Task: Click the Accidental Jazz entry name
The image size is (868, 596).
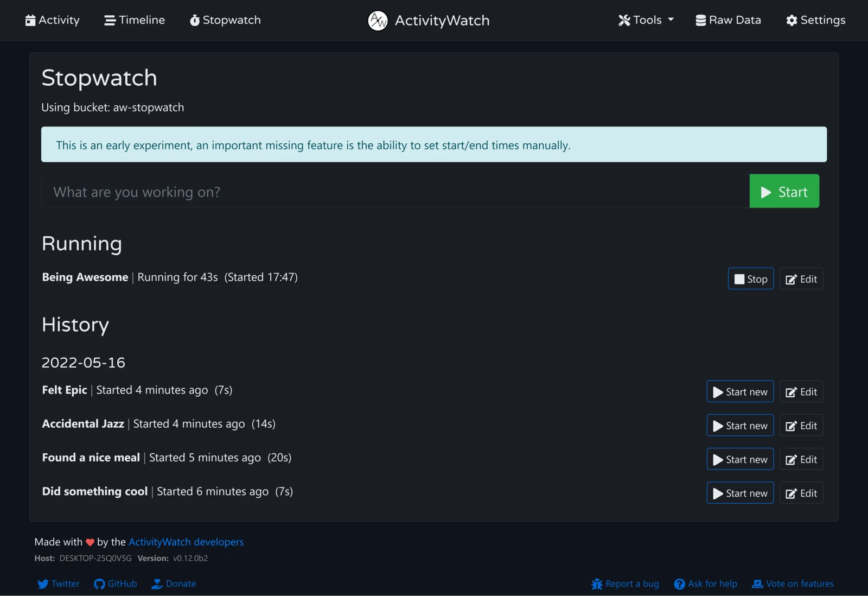Action: (x=83, y=423)
